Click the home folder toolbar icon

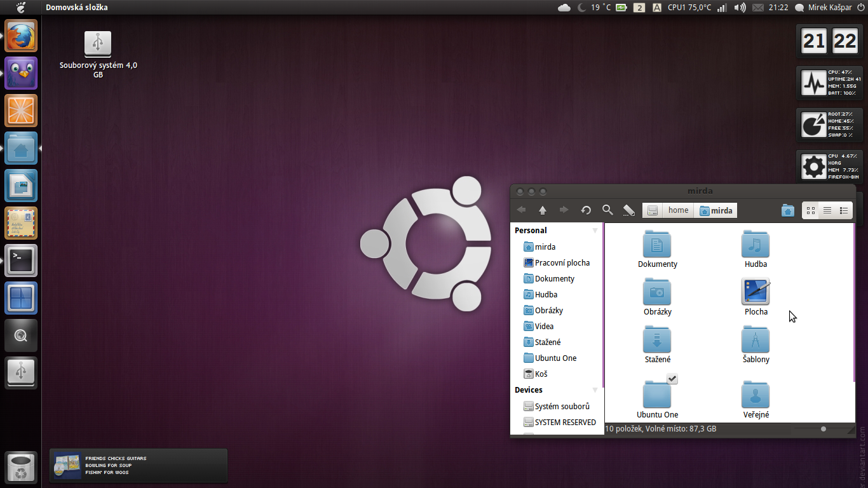click(x=788, y=210)
